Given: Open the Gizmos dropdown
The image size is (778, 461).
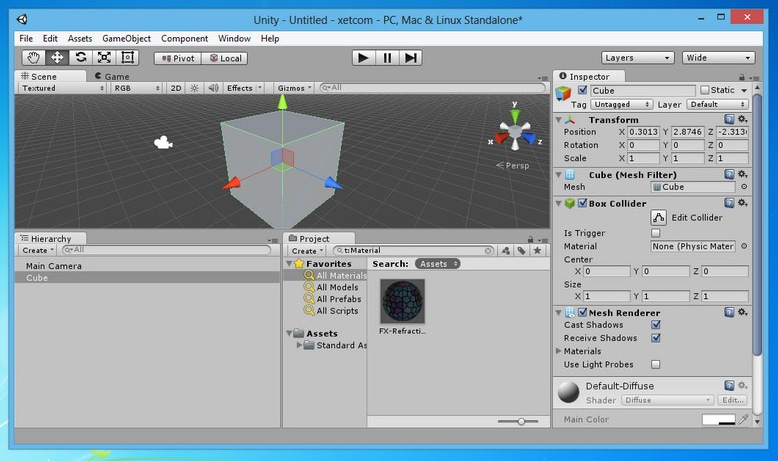Looking at the screenshot, I should (x=294, y=88).
